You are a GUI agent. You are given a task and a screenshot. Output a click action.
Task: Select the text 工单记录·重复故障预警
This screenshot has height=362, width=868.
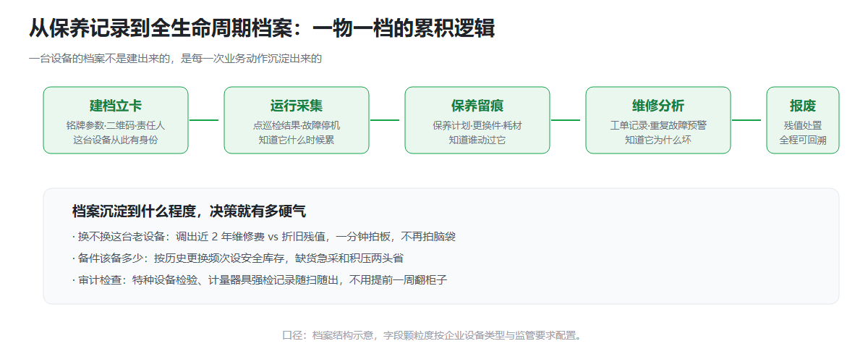pos(658,125)
